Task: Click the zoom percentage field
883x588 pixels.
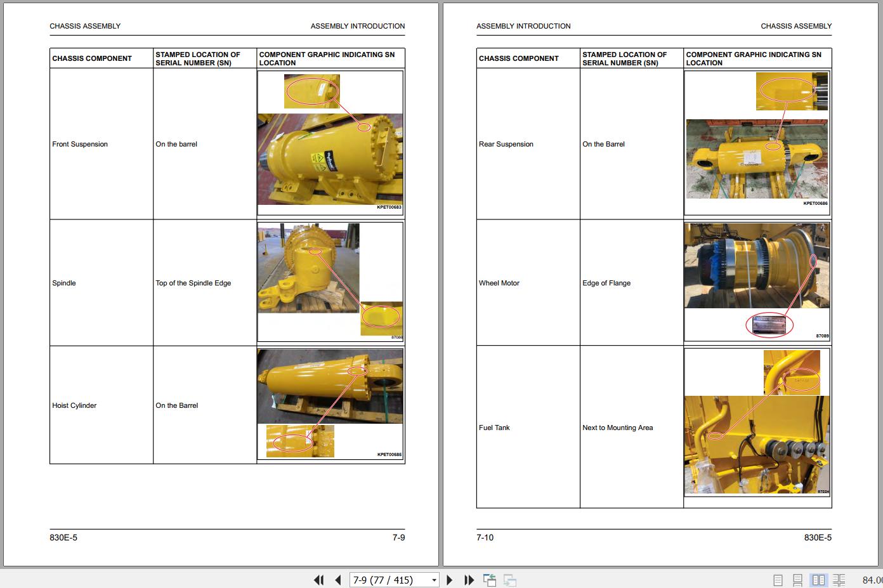Action: pos(872,580)
